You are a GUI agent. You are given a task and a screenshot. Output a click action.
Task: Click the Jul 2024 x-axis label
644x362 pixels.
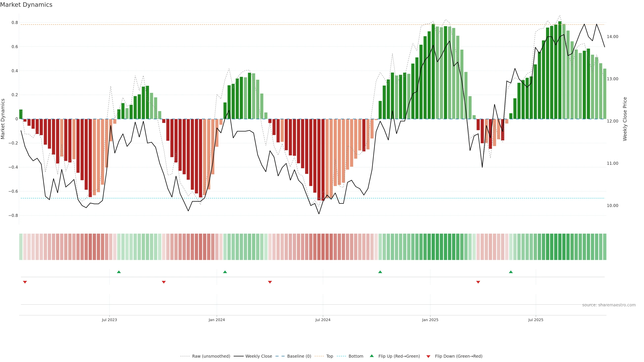[x=323, y=320]
